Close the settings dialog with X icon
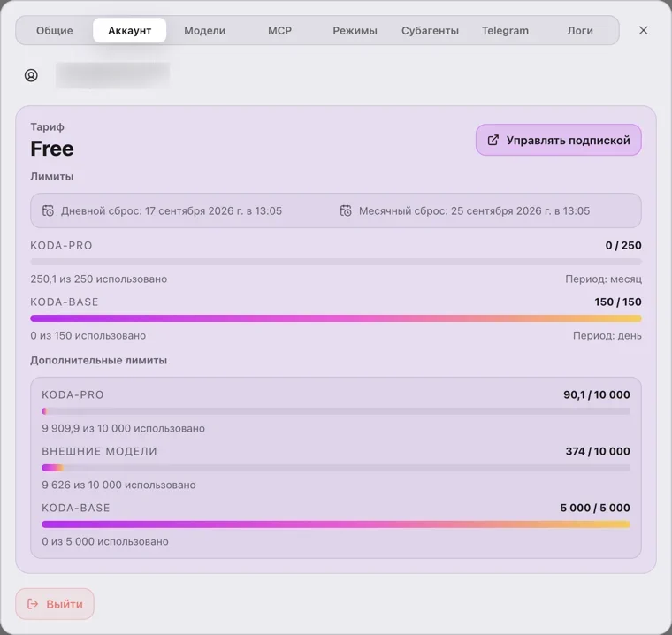Screen dimensions: 672x635 click(x=643, y=30)
